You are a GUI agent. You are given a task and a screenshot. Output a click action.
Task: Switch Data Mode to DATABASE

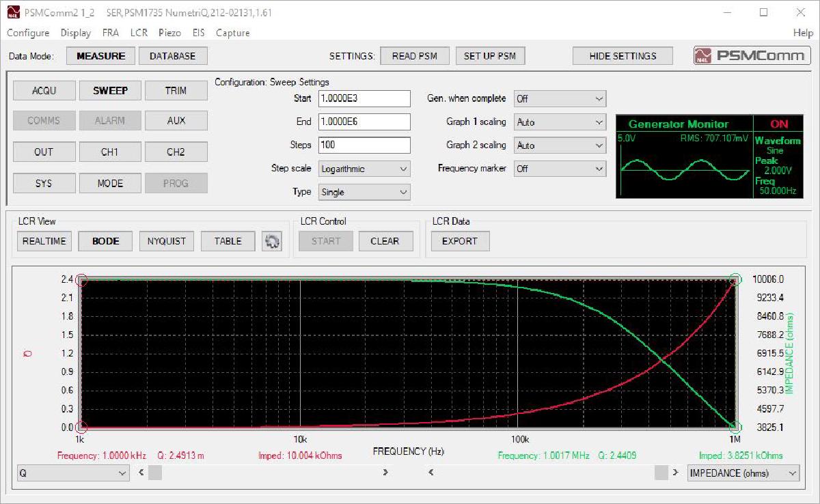[173, 55]
